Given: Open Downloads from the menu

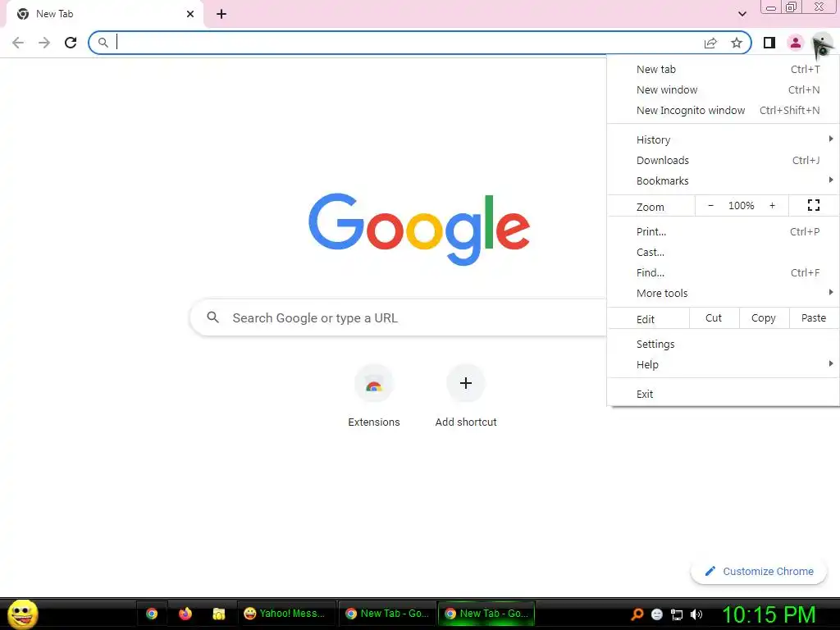Looking at the screenshot, I should click(724, 160).
